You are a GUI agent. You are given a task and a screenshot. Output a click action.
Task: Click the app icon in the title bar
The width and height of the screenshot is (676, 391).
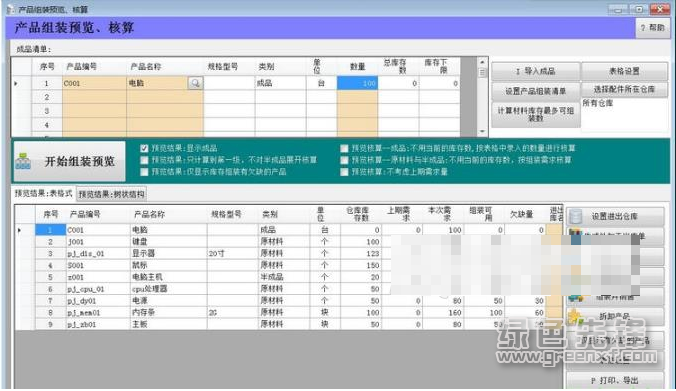pyautogui.click(x=10, y=9)
